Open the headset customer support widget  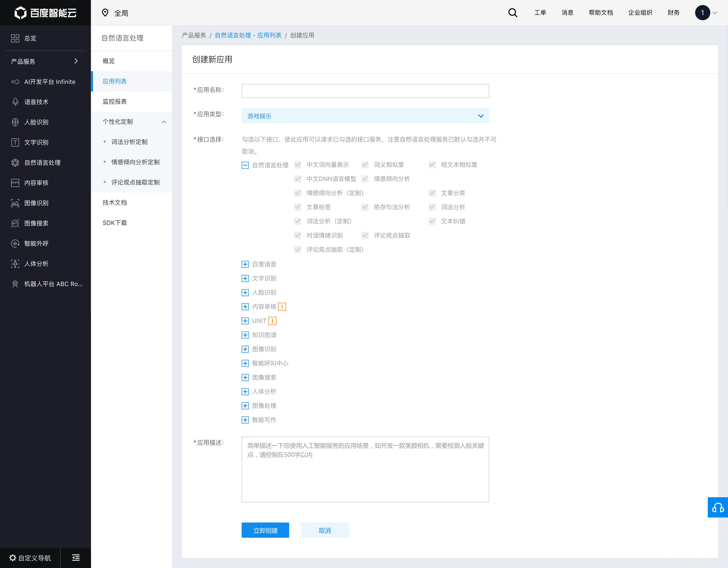(x=717, y=507)
